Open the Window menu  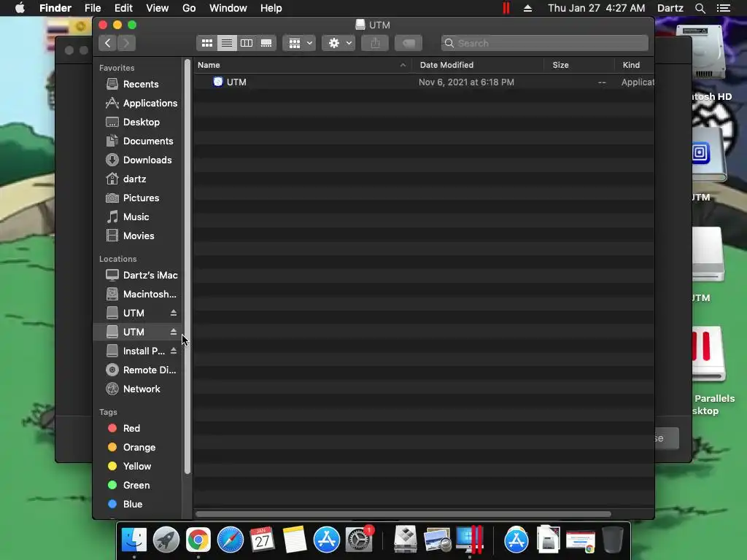[x=228, y=8]
